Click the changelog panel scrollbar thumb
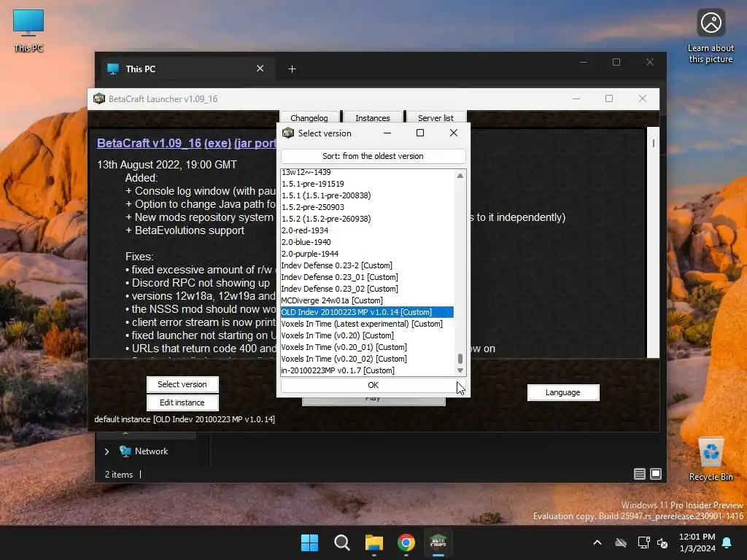 pyautogui.click(x=653, y=143)
